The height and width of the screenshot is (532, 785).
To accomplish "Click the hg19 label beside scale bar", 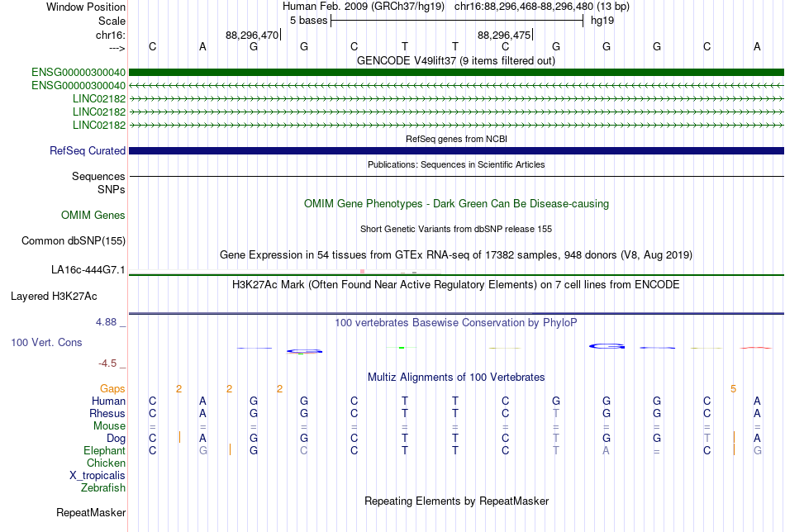I will 602,21.
